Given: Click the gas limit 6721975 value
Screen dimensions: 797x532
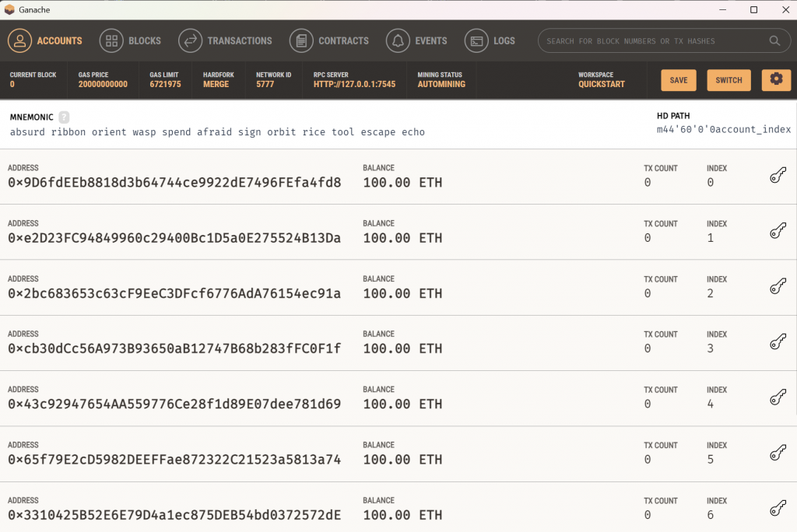Looking at the screenshot, I should (x=165, y=84).
